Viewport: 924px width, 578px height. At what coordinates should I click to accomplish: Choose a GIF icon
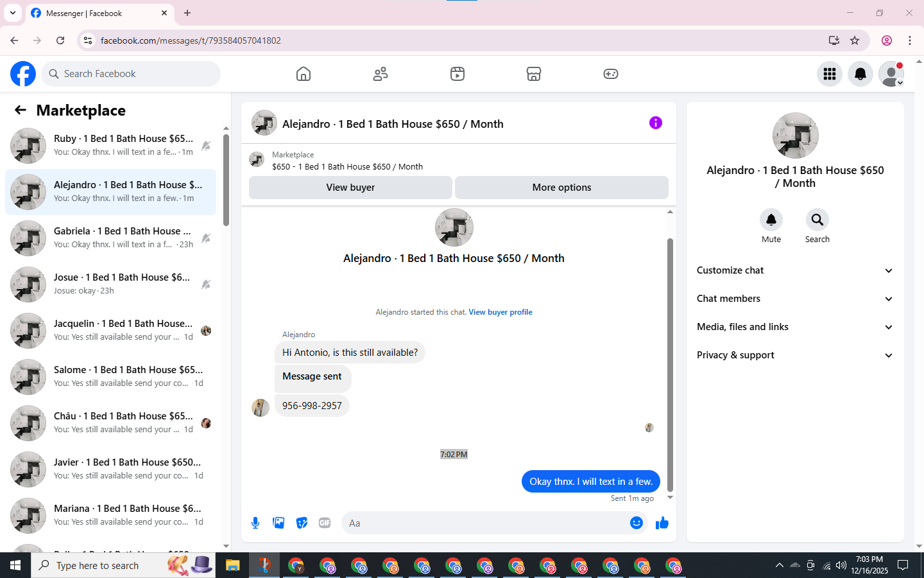tap(325, 523)
